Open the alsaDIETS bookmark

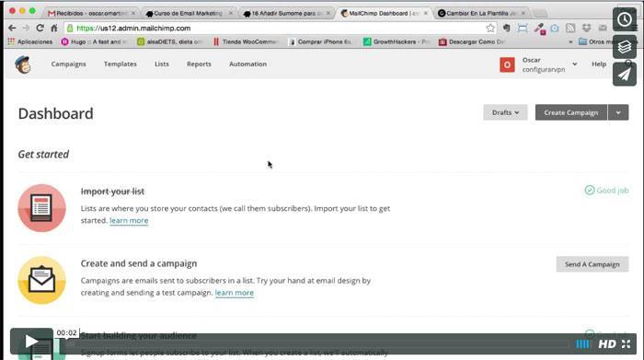170,41
